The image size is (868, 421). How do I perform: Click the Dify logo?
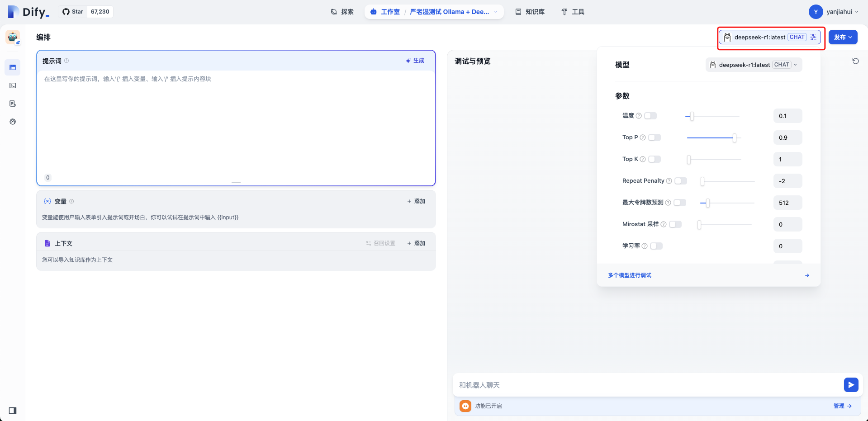point(29,12)
